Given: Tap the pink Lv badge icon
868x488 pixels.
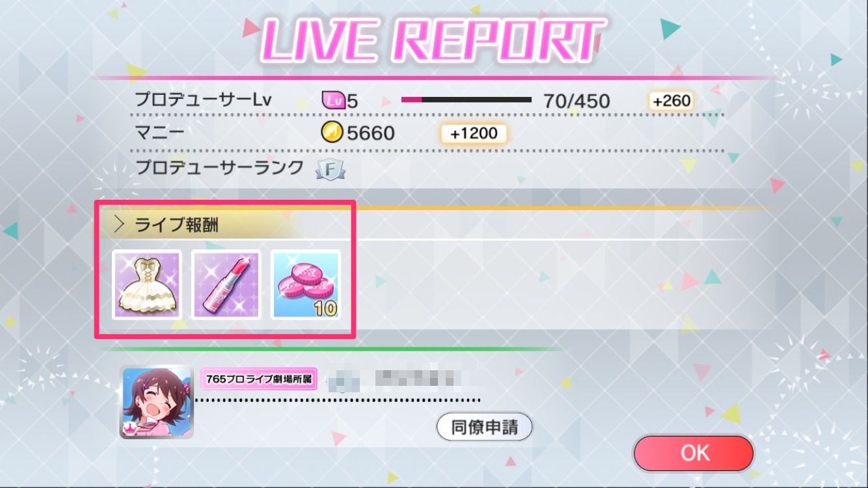Looking at the screenshot, I should coord(333,101).
